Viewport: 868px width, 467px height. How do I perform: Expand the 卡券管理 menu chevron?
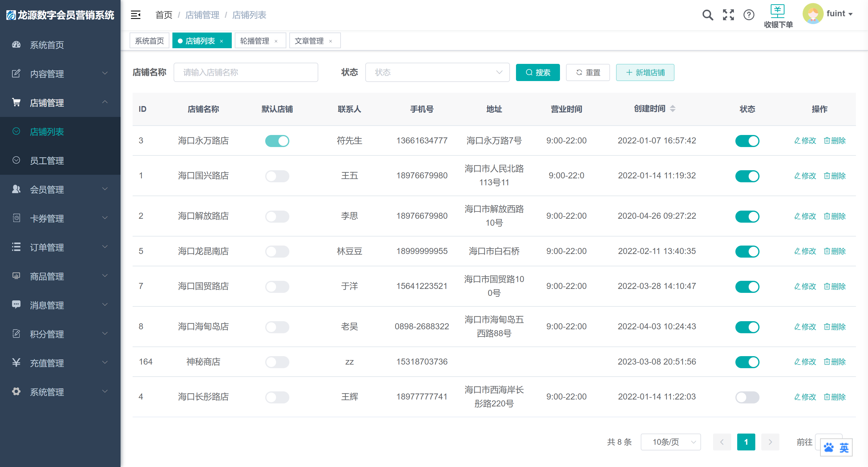pos(105,218)
